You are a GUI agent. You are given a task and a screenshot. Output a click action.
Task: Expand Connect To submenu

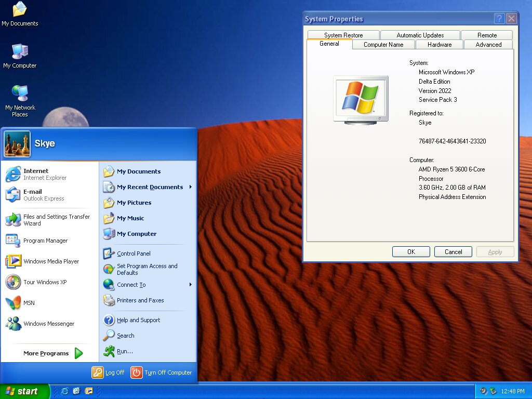(x=149, y=285)
